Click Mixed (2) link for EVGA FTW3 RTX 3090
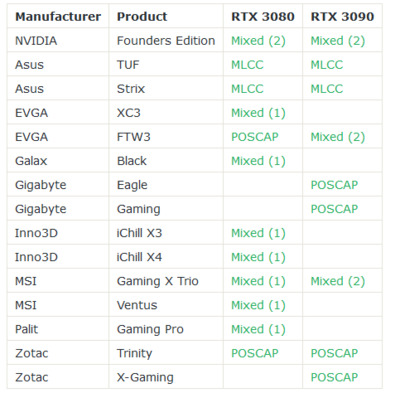This screenshot has width=400, height=393. click(338, 137)
